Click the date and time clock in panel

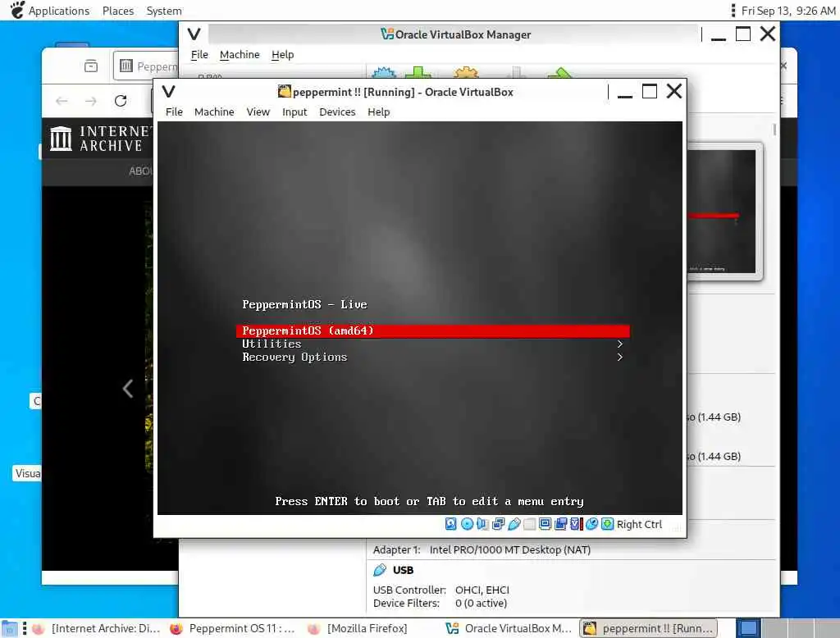click(788, 11)
